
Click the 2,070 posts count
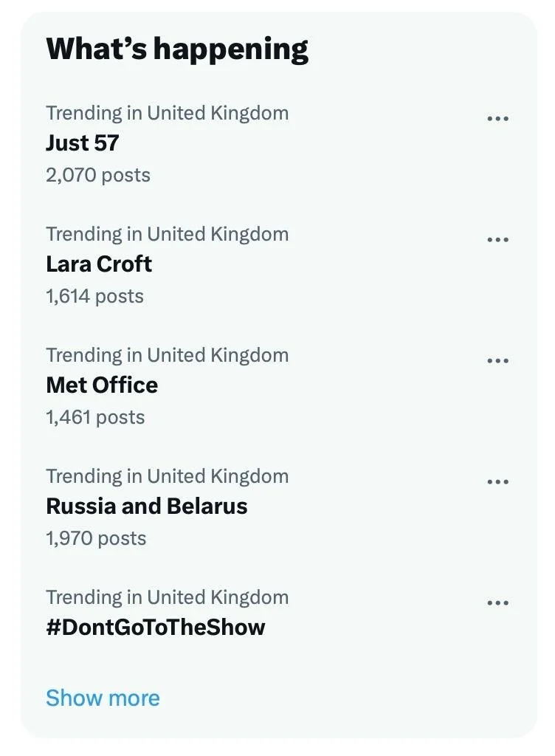coord(98,175)
